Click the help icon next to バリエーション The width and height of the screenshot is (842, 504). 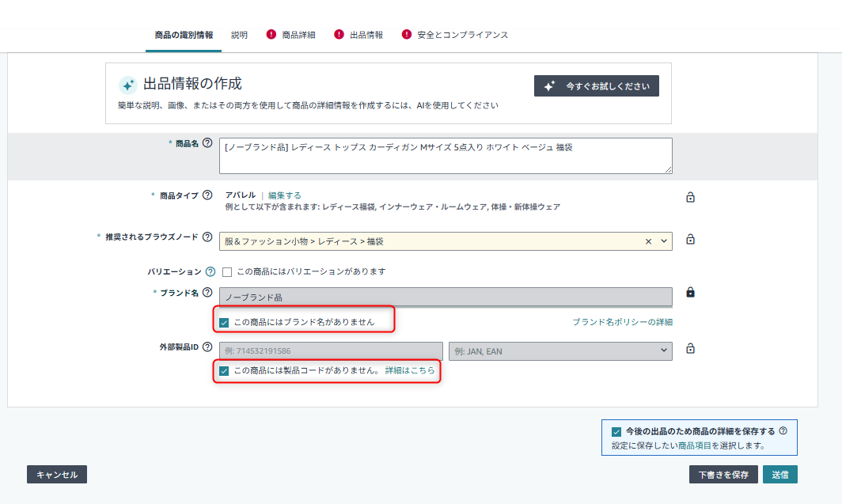[x=210, y=271]
